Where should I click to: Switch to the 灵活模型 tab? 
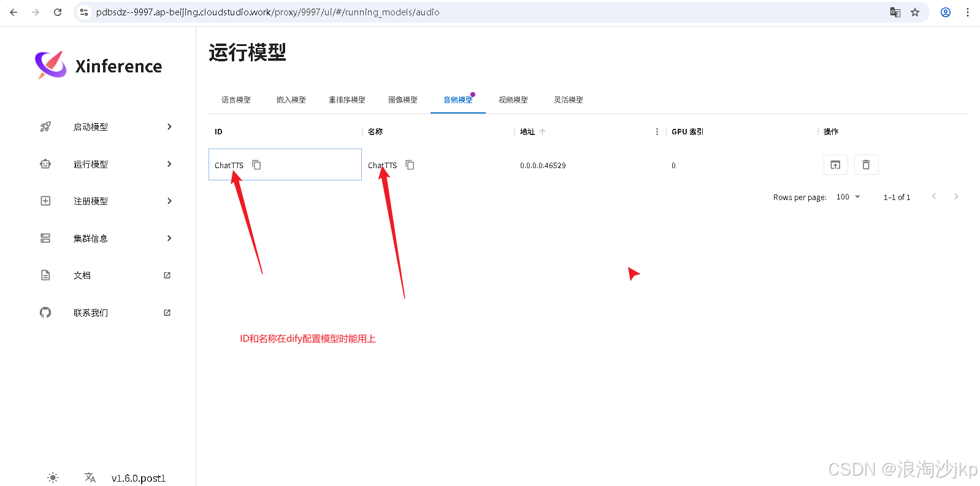tap(568, 99)
